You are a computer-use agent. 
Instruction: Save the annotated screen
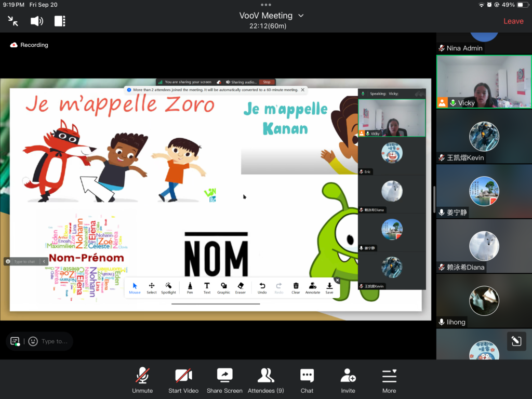pyautogui.click(x=329, y=288)
